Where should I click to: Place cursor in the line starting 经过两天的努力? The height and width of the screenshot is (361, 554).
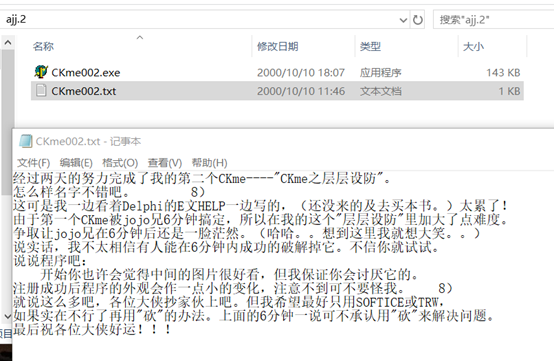(x=202, y=179)
